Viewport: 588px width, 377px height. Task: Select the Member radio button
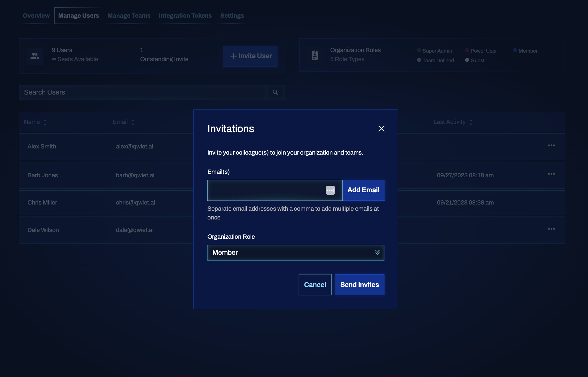(x=515, y=51)
